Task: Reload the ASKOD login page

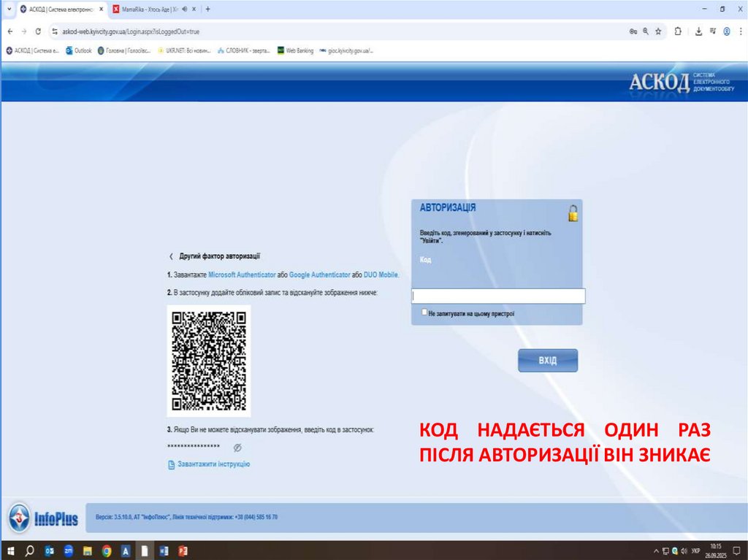Action: (x=38, y=31)
